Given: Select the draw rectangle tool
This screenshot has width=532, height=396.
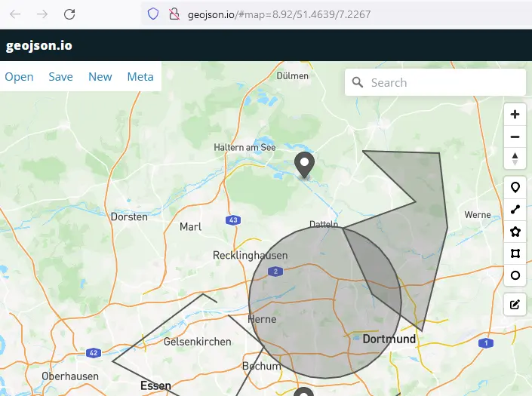Looking at the screenshot, I should (x=515, y=253).
